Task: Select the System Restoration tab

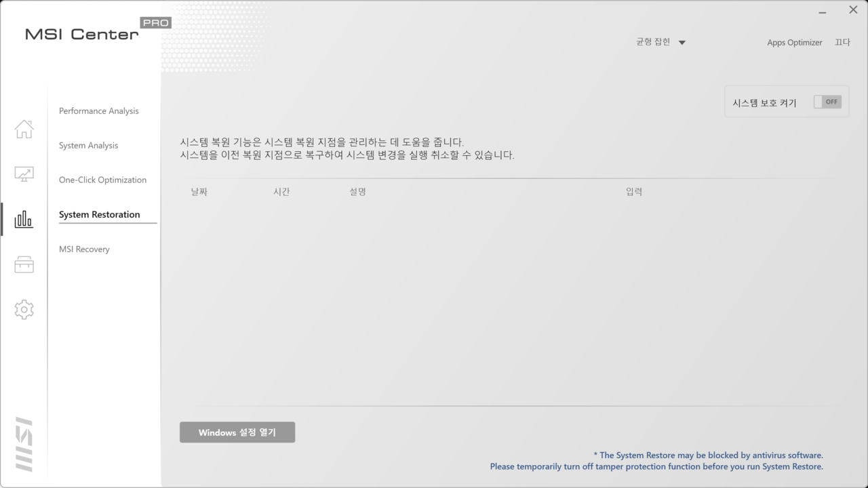Action: [100, 215]
